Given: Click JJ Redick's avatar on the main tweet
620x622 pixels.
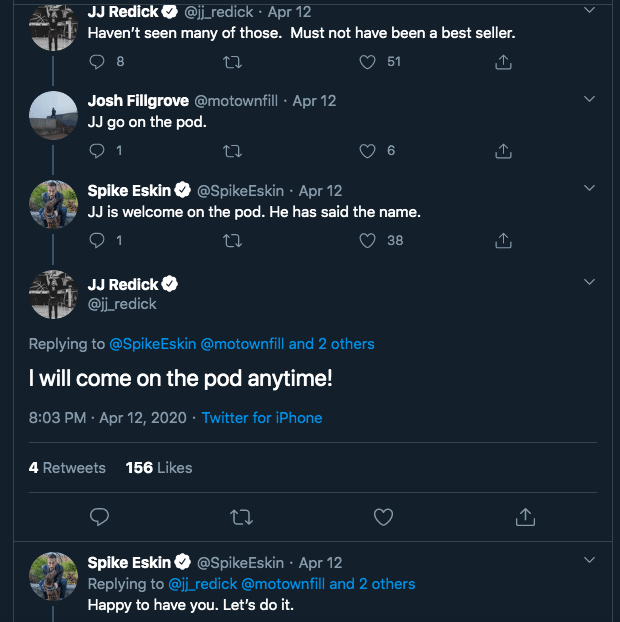Looking at the screenshot, I should tap(53, 294).
